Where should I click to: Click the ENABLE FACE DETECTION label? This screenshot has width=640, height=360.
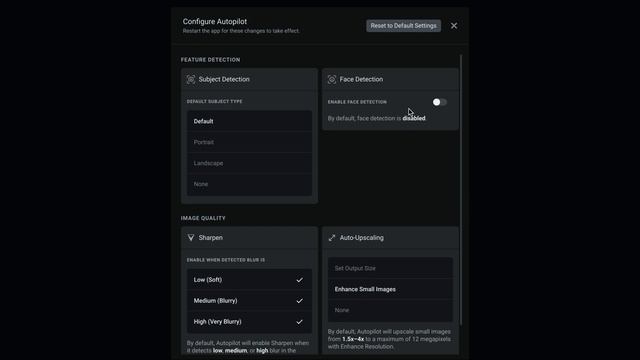(x=357, y=102)
